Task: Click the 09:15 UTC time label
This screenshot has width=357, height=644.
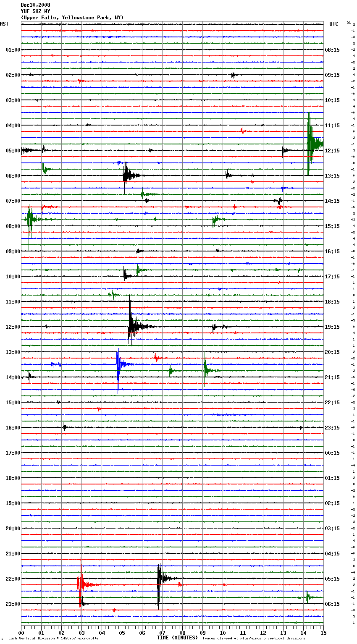Action: (x=332, y=75)
